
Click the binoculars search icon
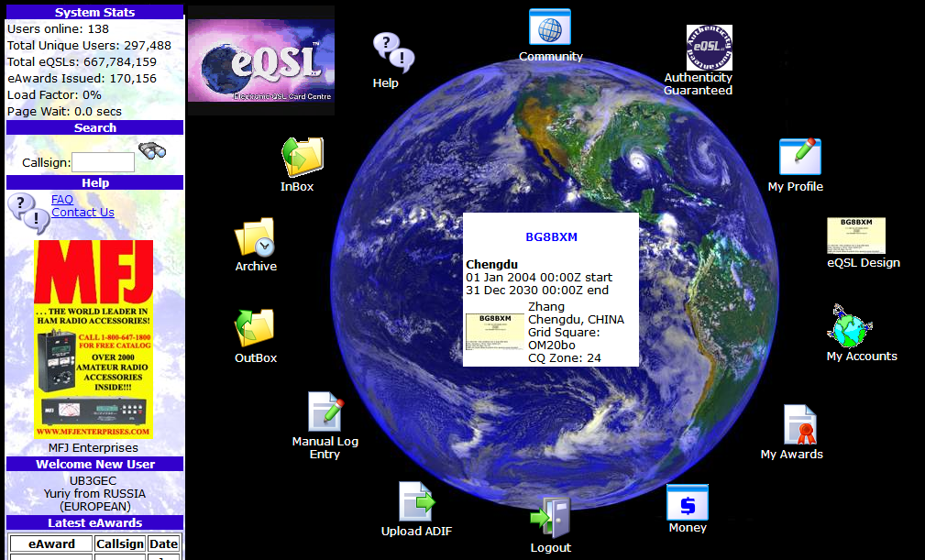(151, 150)
